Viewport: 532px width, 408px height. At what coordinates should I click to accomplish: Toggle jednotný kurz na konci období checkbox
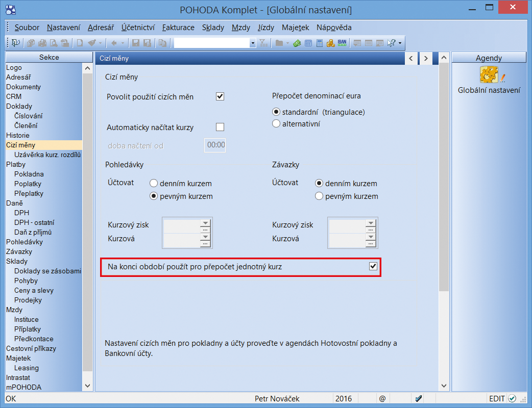373,266
